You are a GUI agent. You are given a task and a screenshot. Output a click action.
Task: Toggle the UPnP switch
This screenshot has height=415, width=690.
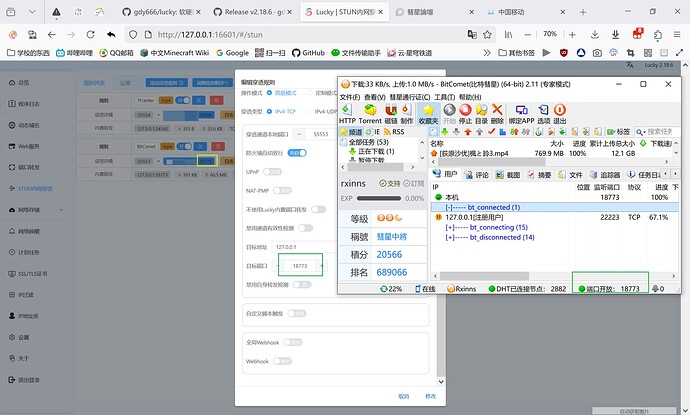pyautogui.click(x=269, y=171)
